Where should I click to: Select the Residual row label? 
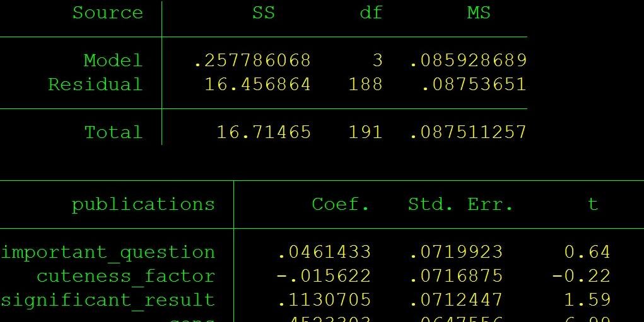(96, 84)
